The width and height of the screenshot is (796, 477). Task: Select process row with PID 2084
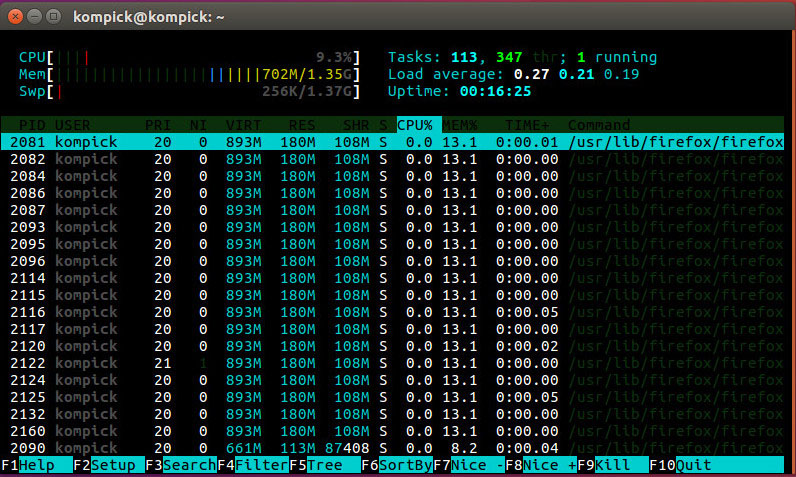pos(392,176)
